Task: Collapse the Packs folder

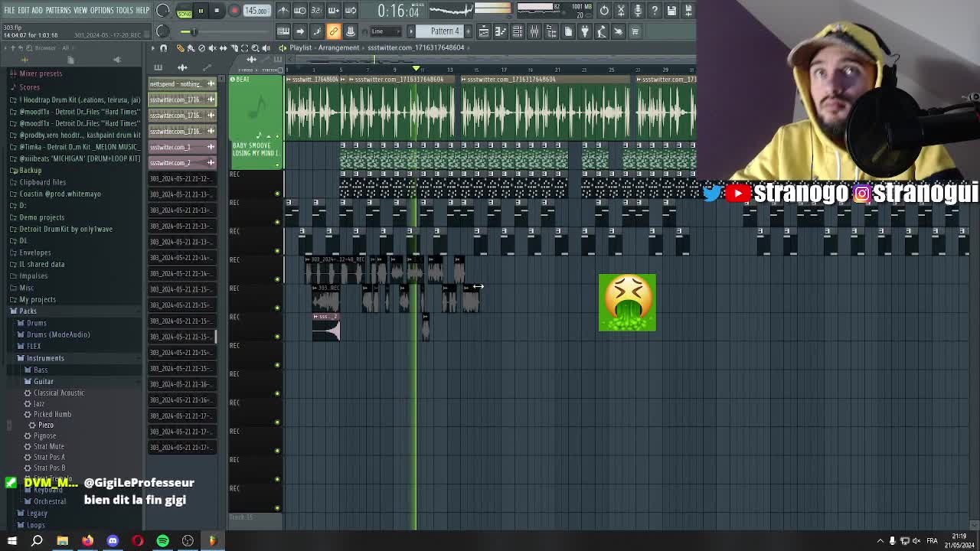Action: point(28,311)
